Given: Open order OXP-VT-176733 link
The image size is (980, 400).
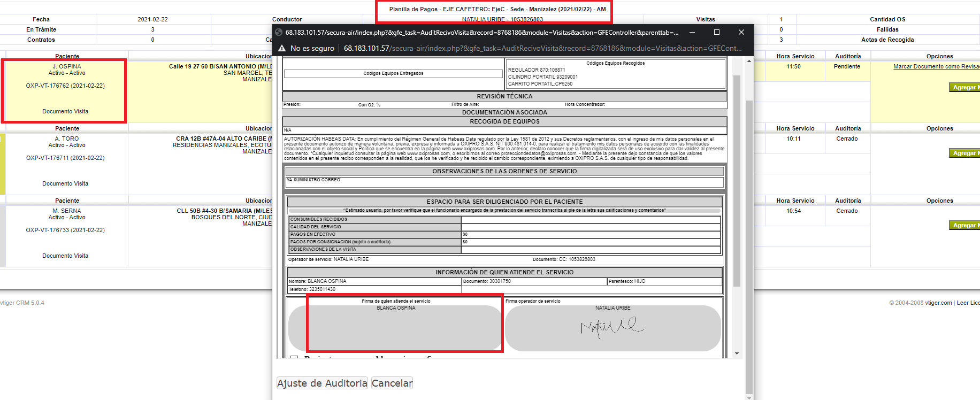Looking at the screenshot, I should click(x=65, y=230).
